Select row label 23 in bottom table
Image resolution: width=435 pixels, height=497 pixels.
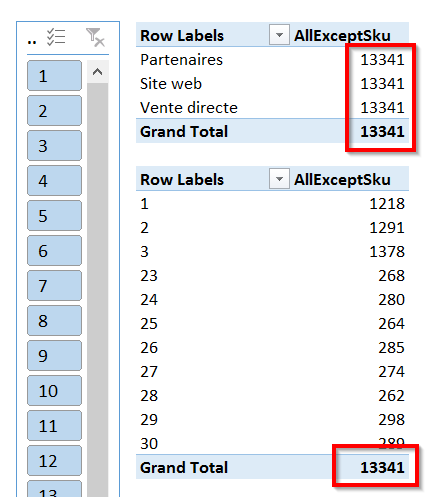click(x=149, y=276)
